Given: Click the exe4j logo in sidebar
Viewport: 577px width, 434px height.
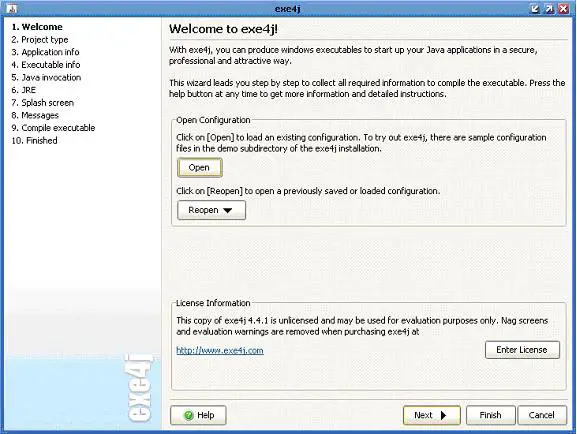Looking at the screenshot, I should 139,388.
